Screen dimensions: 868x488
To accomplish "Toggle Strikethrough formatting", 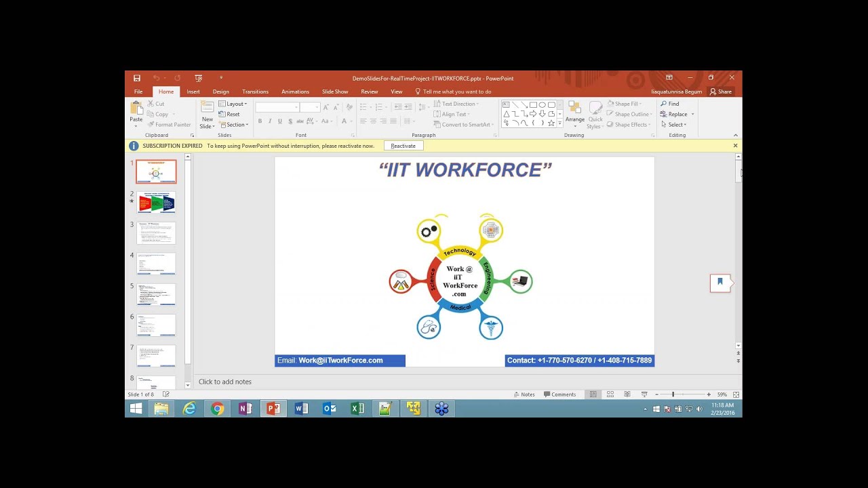I will click(x=299, y=121).
